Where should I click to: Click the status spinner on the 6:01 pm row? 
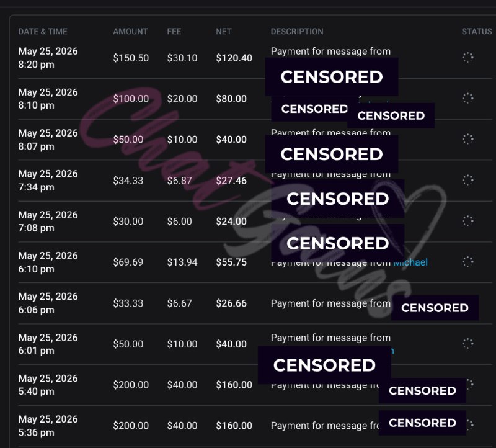click(x=468, y=344)
